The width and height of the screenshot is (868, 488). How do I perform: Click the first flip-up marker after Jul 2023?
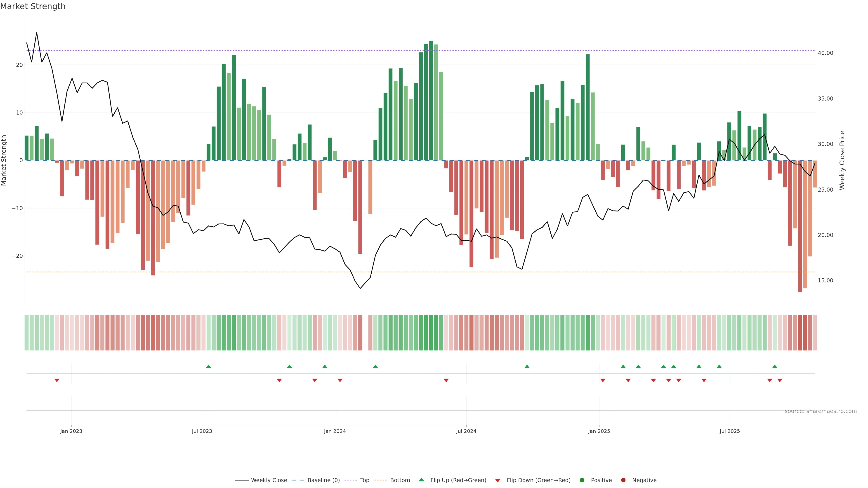pos(209,366)
